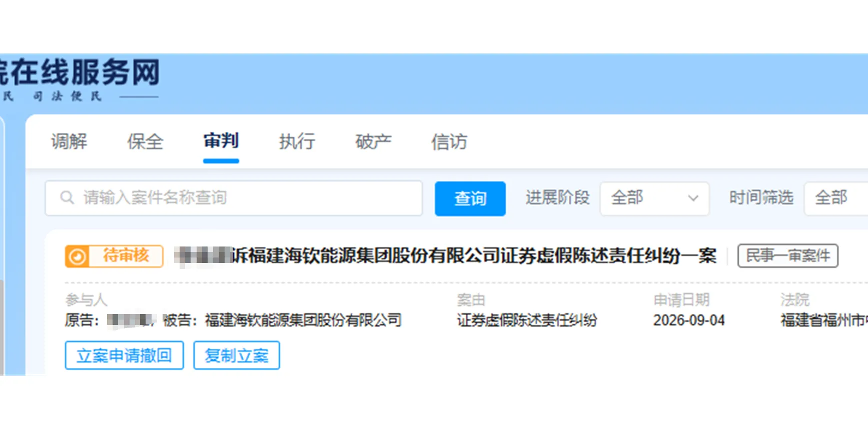868x433 pixels.
Task: Click 复制立案 button
Action: pyautogui.click(x=237, y=355)
